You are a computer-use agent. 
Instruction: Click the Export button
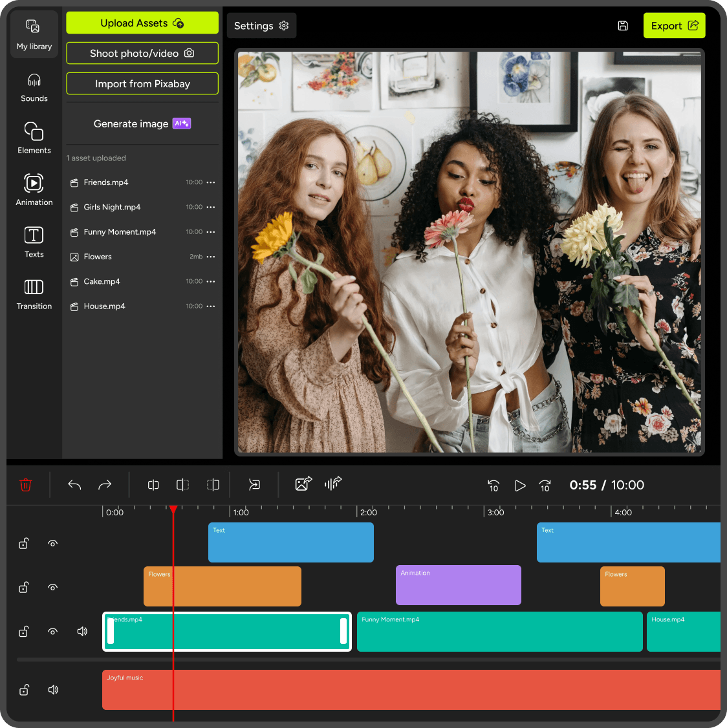[674, 25]
